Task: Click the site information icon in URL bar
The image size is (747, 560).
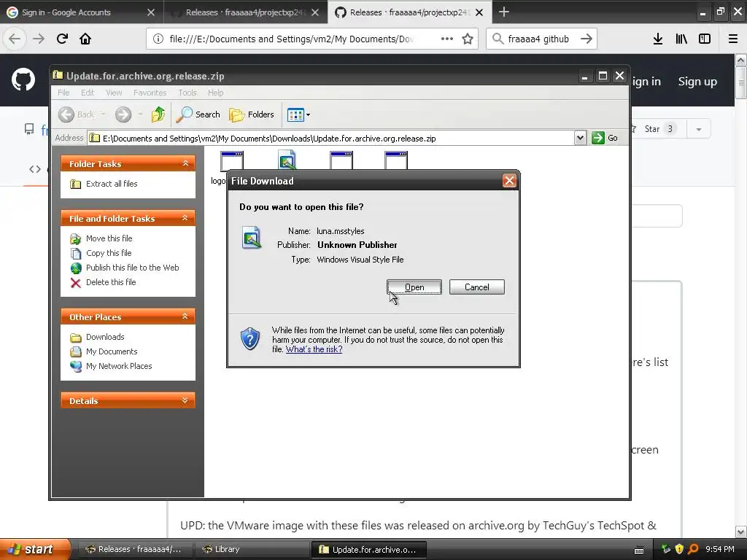Action: point(158,39)
